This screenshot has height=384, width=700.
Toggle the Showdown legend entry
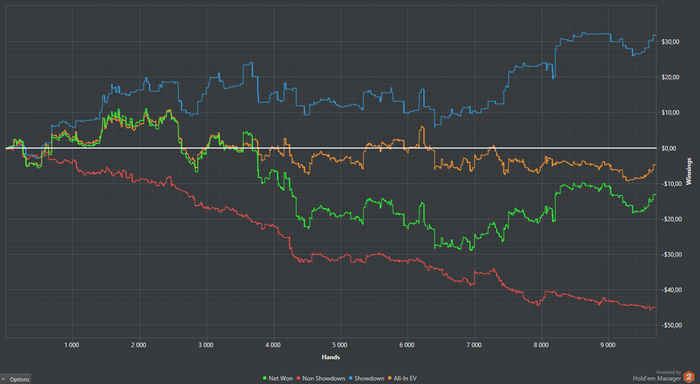pos(366,378)
